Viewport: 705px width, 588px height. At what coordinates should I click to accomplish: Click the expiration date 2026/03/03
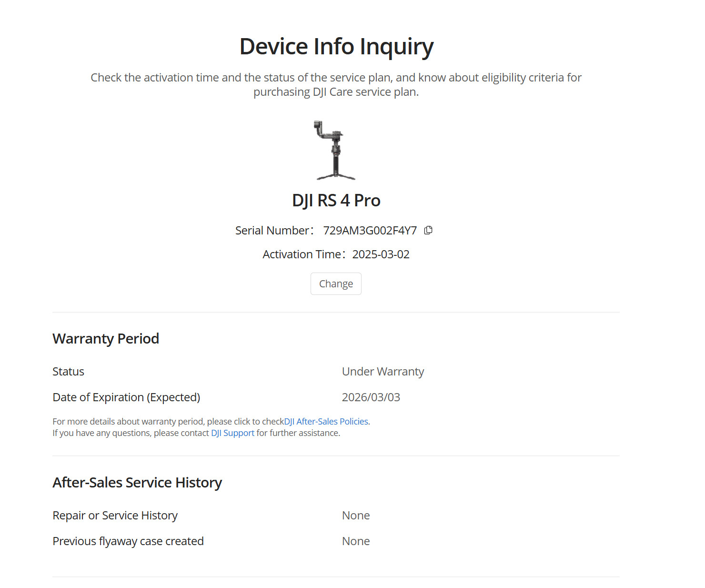(x=371, y=397)
